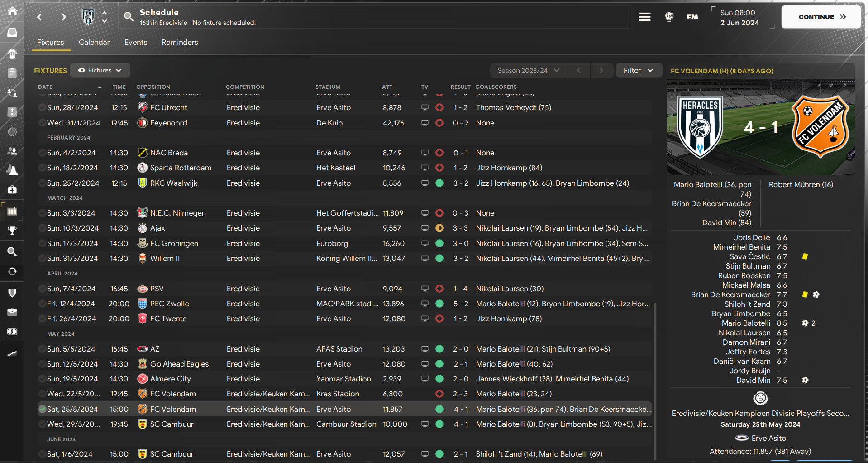Click the TV icon on the PEC Zwolle row
868x463 pixels.
pos(424,304)
